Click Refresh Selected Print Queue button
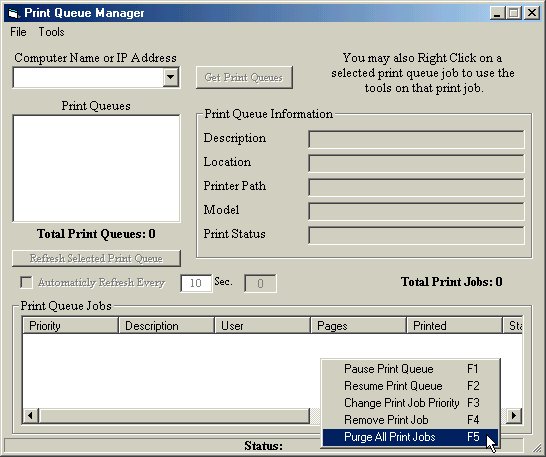Viewport: 546px width, 457px height. tap(96, 258)
